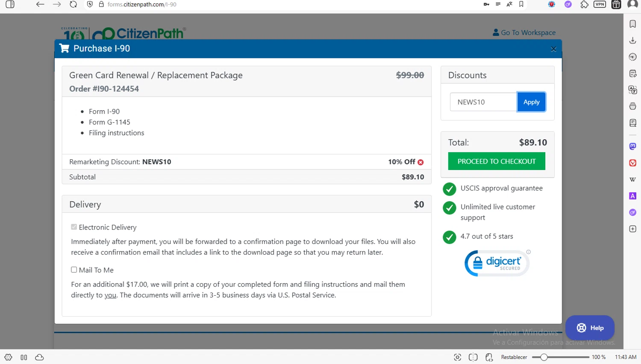Image resolution: width=641 pixels, height=364 pixels.
Task: Click the $89.10 total amount
Action: coord(533,142)
